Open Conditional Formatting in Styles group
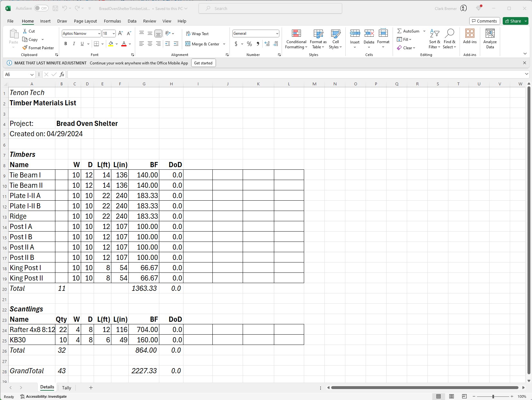 point(296,39)
